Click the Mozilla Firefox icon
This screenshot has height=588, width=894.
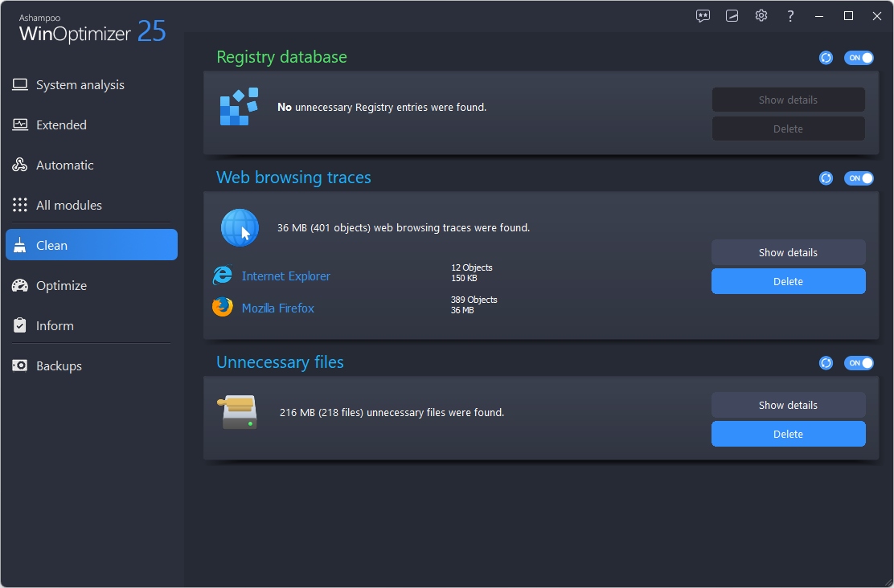pos(223,308)
